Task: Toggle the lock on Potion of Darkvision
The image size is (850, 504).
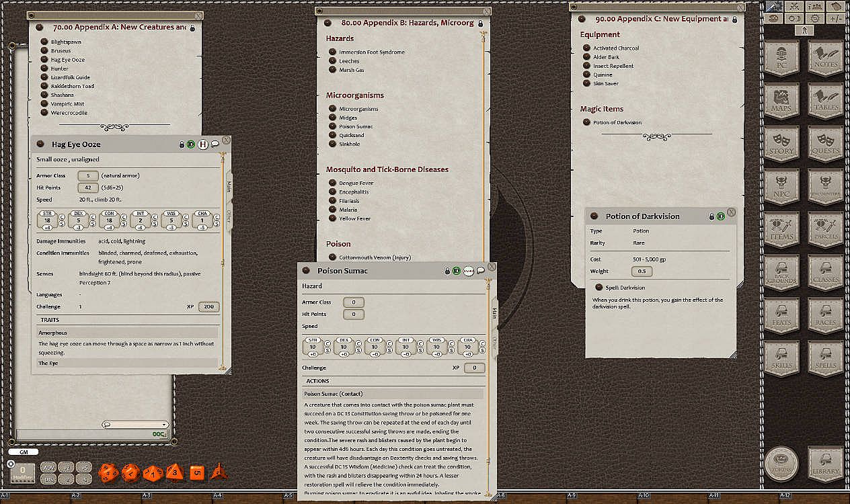Action: click(711, 216)
